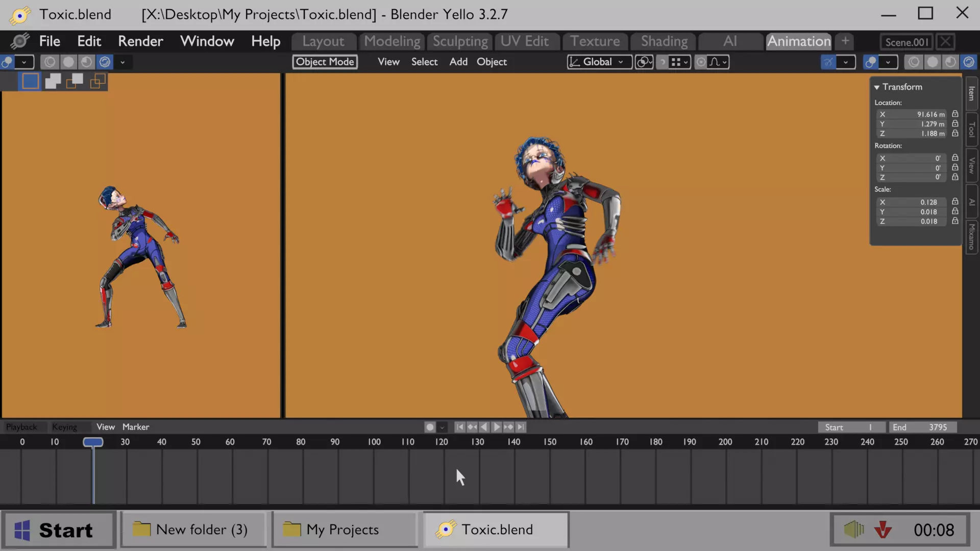
Task: Lock the Scale Z axis
Action: click(955, 221)
